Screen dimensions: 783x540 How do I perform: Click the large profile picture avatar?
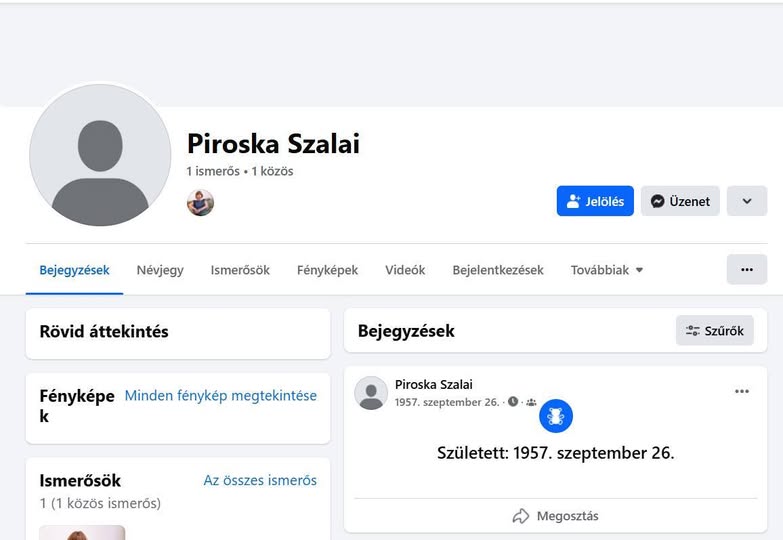click(x=100, y=156)
